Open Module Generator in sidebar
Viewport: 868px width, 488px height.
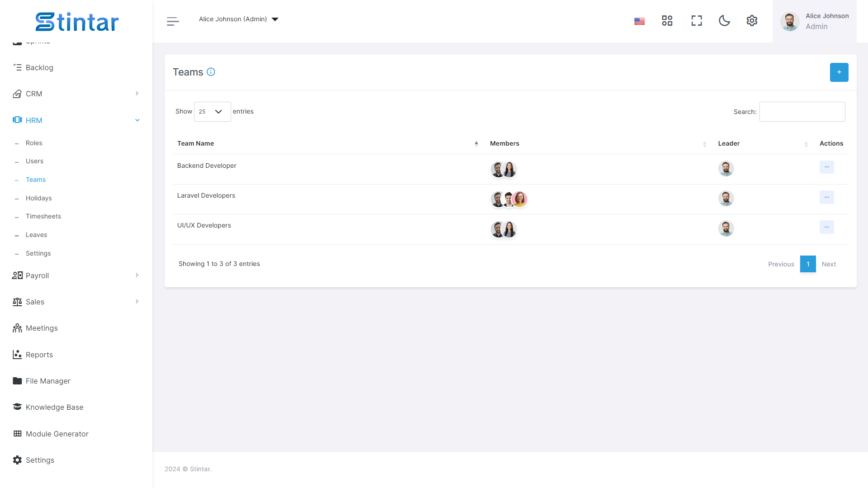pos(57,434)
